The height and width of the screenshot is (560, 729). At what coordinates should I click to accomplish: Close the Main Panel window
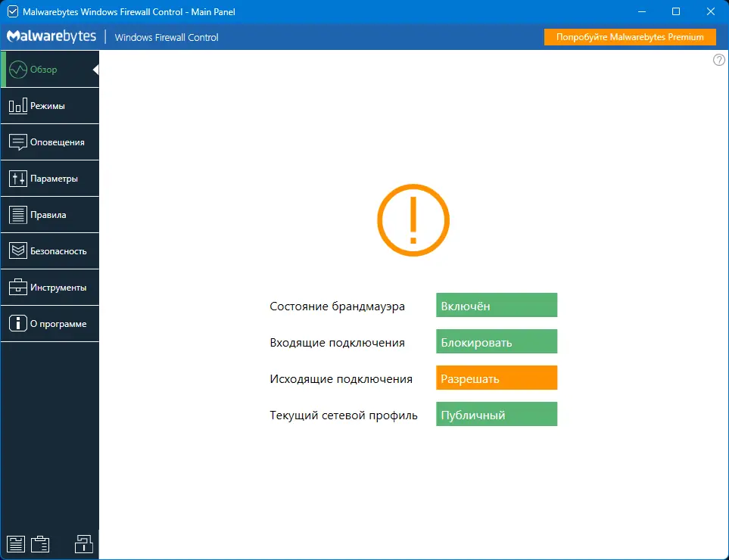coord(710,11)
